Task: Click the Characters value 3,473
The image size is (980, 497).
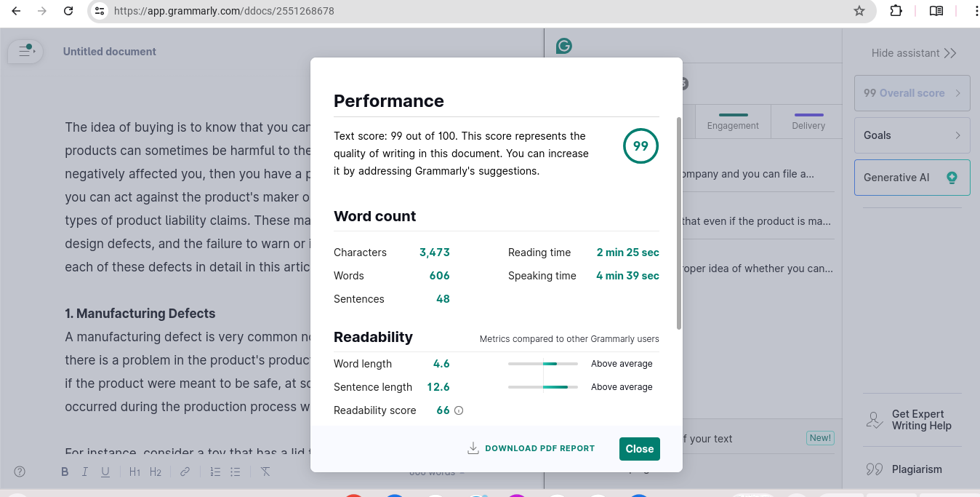Action: pos(435,253)
